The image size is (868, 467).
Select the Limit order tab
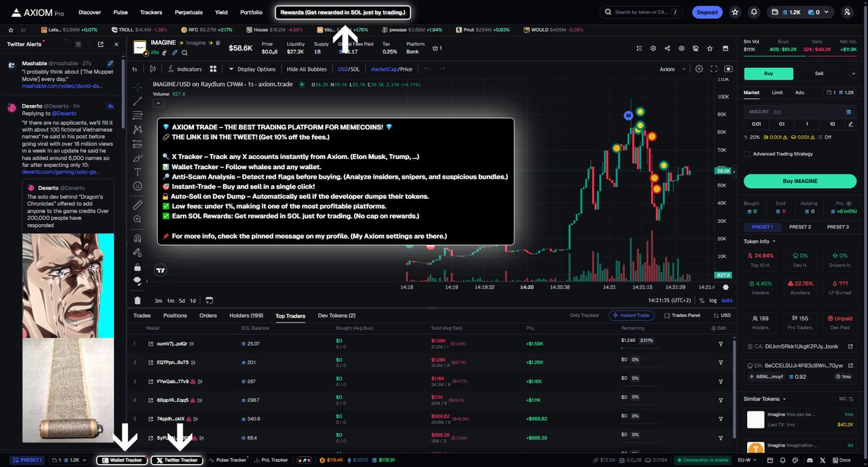point(777,93)
